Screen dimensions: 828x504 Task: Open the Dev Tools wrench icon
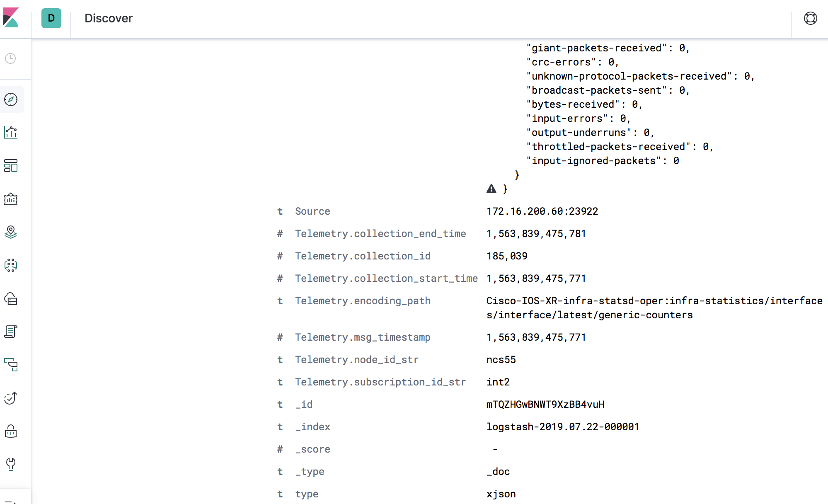pos(11,464)
